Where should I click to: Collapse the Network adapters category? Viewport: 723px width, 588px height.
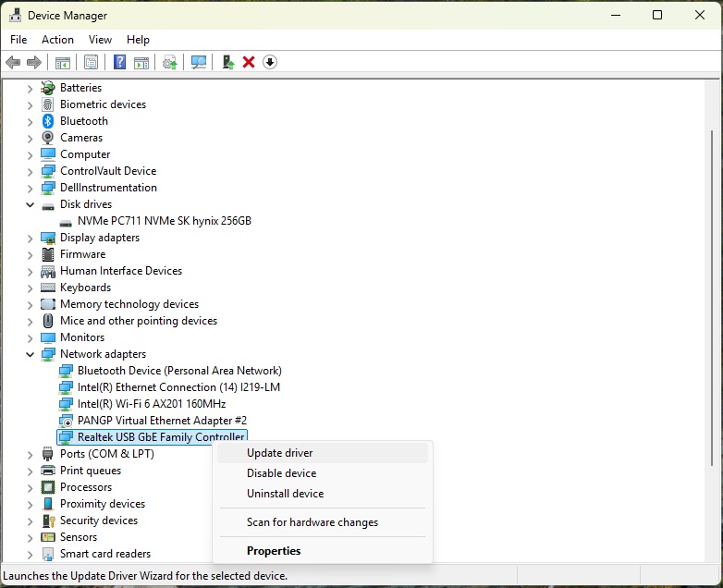30,354
